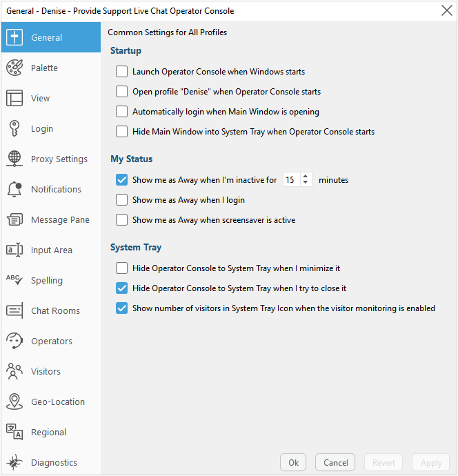Image resolution: width=458 pixels, height=476 pixels.
Task: Select the Diagnostics page
Action: click(x=50, y=461)
